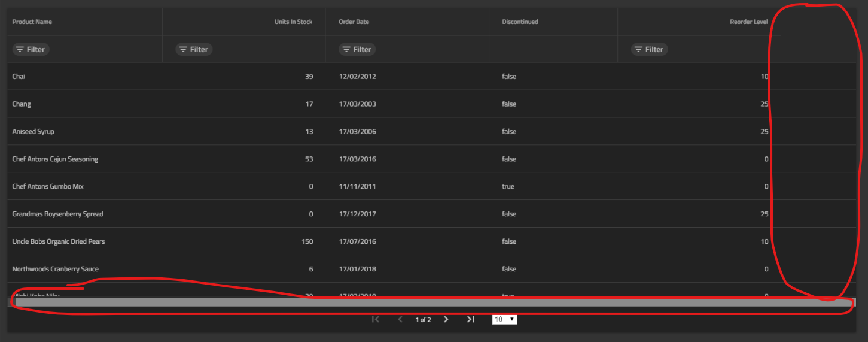Go to previous page in paginator
868x342 pixels.
pyautogui.click(x=400, y=320)
